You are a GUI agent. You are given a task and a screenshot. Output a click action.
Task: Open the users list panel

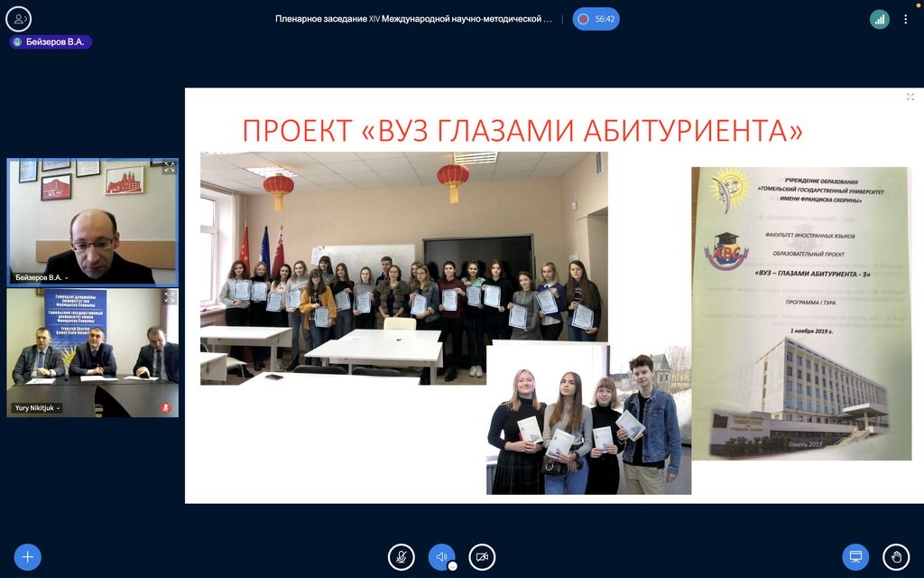(x=18, y=18)
